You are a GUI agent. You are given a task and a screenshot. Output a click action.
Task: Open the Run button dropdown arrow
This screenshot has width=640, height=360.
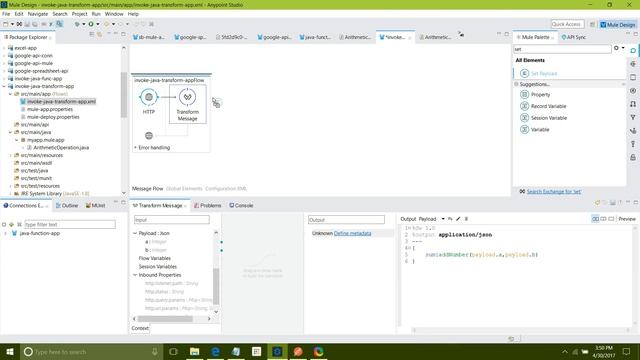tap(98, 24)
